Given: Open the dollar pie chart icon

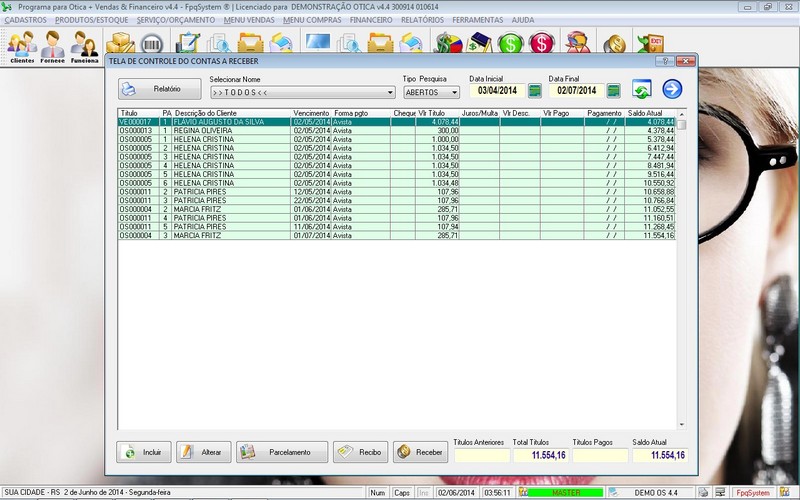Looking at the screenshot, I should coord(448,43).
